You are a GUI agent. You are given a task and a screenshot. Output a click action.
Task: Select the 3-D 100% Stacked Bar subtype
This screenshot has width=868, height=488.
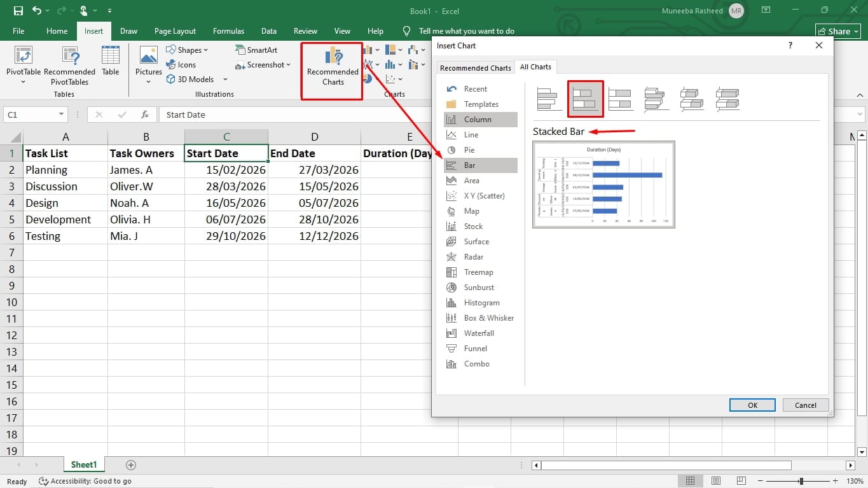(727, 99)
